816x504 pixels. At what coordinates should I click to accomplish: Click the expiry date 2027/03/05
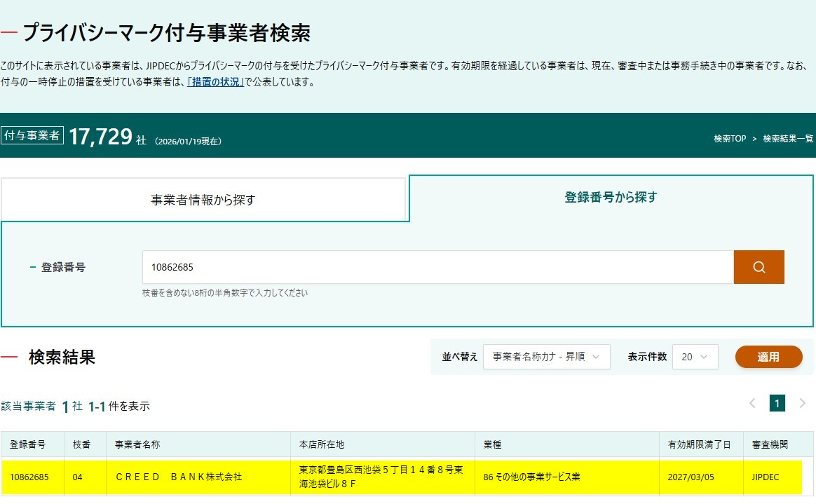(691, 477)
